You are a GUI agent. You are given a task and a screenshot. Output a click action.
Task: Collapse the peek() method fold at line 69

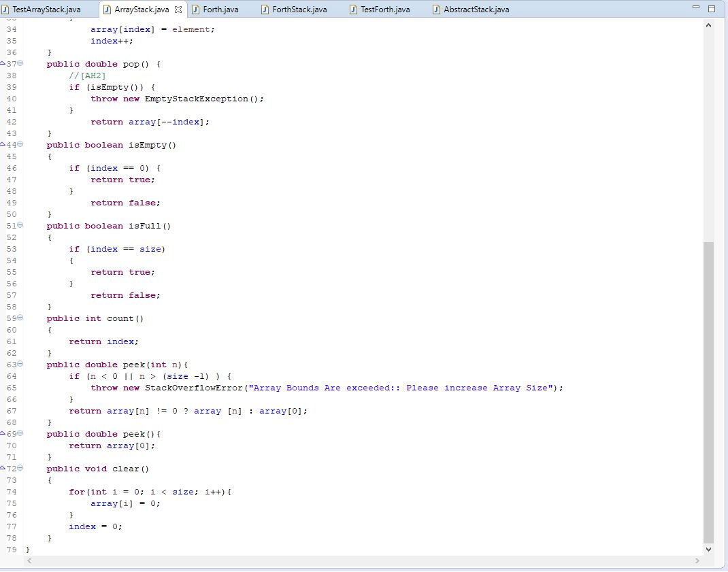click(x=20, y=433)
